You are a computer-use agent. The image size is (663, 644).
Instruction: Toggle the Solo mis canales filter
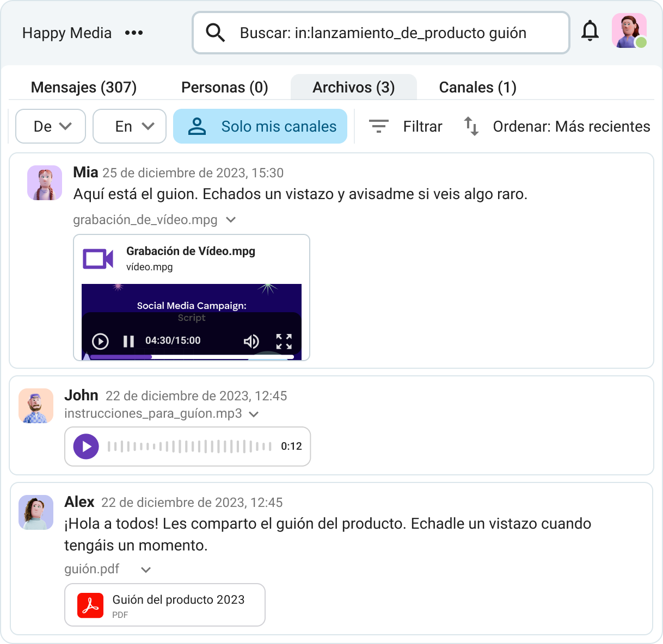[260, 126]
